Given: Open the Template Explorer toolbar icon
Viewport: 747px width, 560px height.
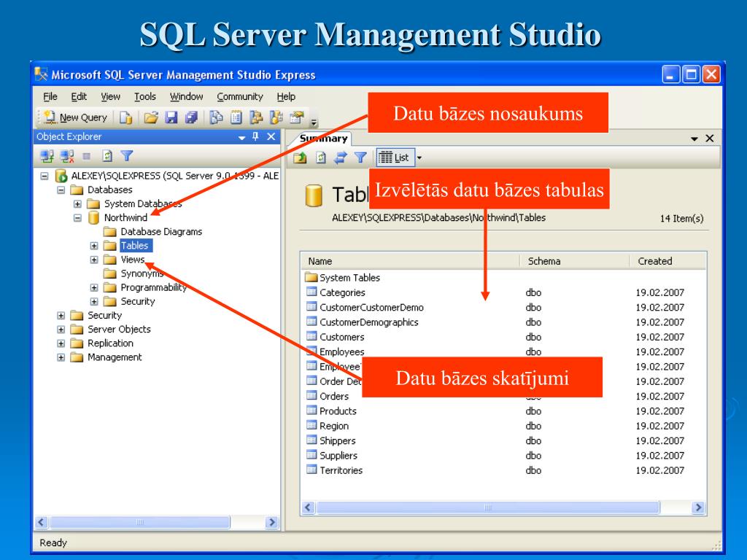Looking at the screenshot, I should point(276,117).
